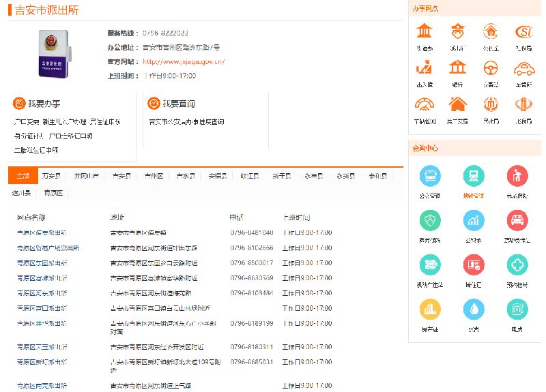The width and height of the screenshot is (546, 392).
Task: Open the red car driver violation icon
Action: click(x=517, y=220)
